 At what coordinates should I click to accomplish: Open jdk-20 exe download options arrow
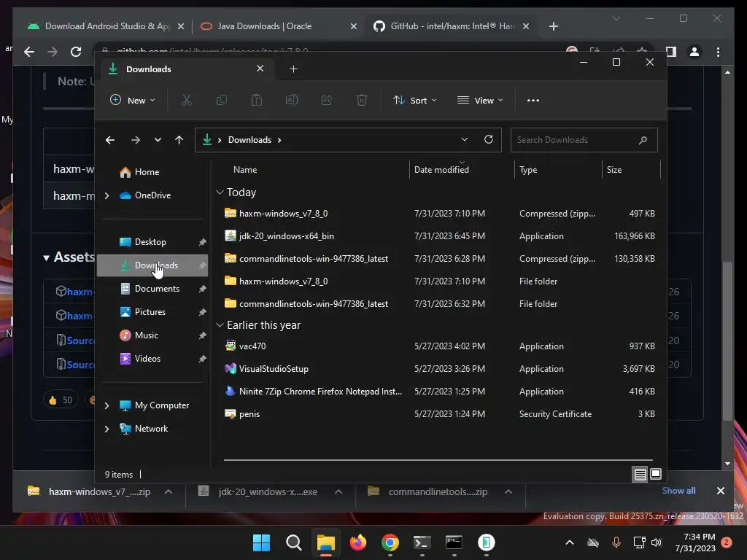pyautogui.click(x=338, y=492)
